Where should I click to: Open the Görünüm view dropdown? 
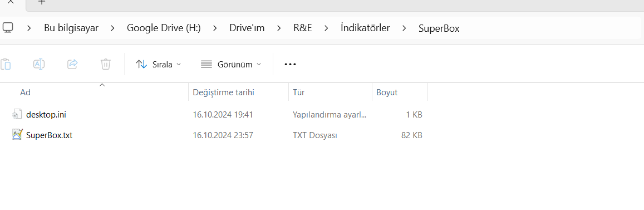[231, 64]
